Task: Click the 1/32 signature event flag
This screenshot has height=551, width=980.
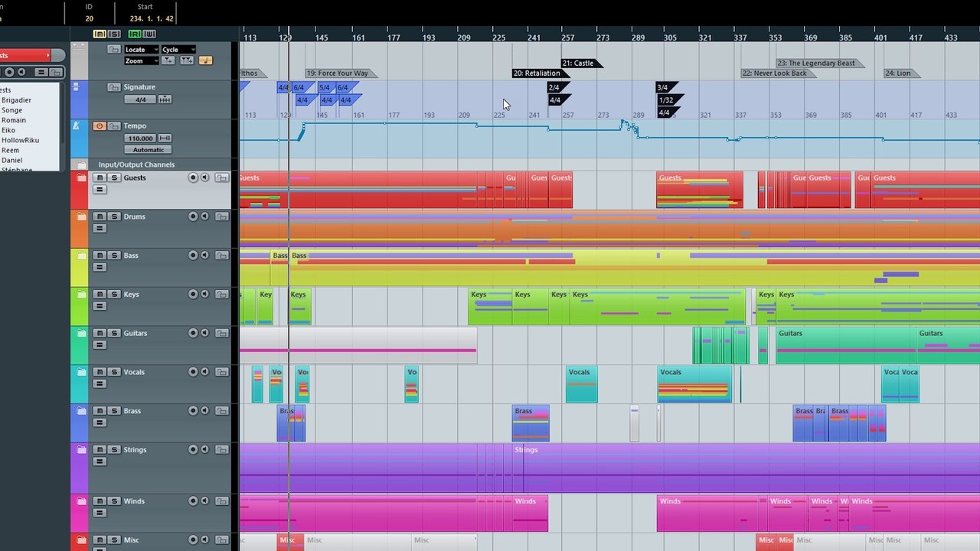Action: pos(668,100)
